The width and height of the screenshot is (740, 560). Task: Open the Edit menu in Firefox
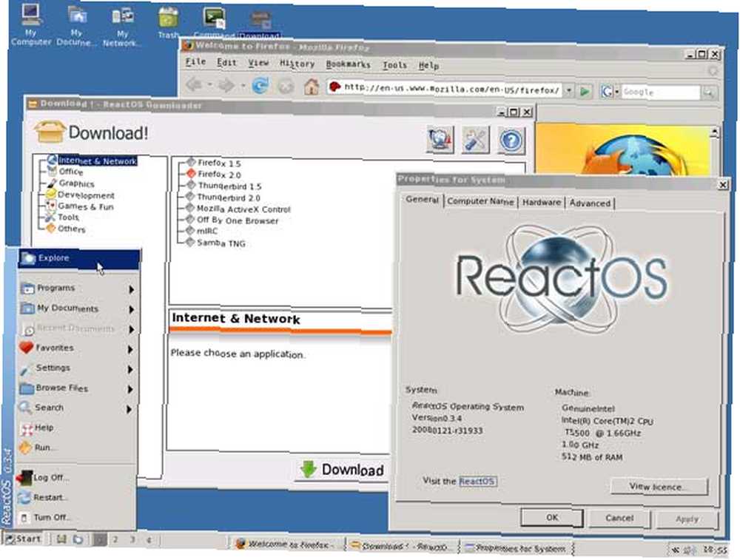tap(226, 62)
